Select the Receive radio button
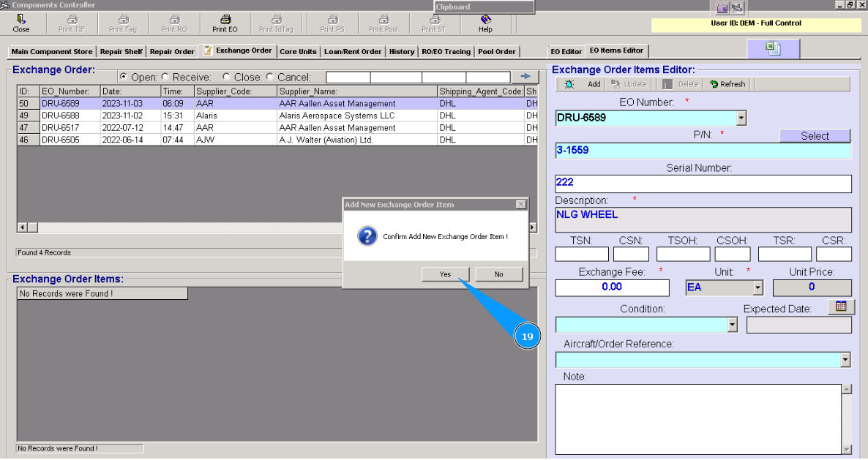 tap(165, 77)
